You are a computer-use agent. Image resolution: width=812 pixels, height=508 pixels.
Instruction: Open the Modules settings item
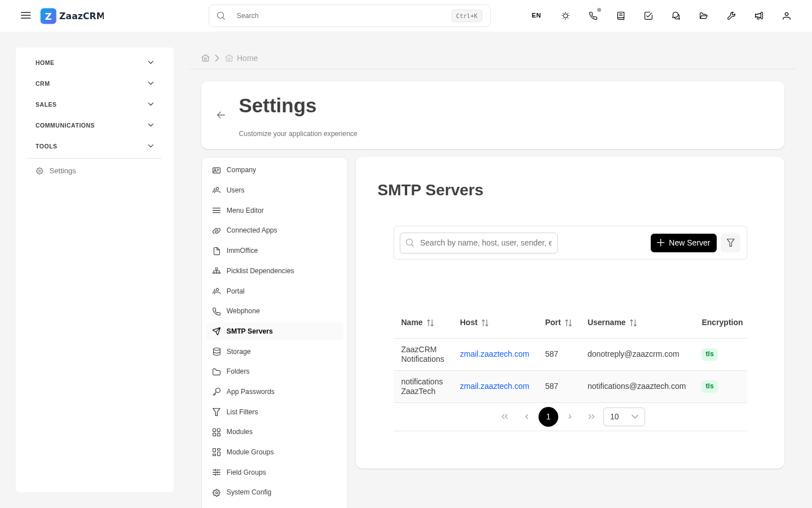[x=275, y=432]
